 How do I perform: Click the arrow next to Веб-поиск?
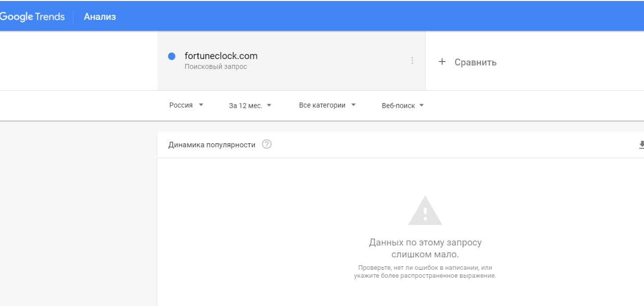tap(422, 105)
